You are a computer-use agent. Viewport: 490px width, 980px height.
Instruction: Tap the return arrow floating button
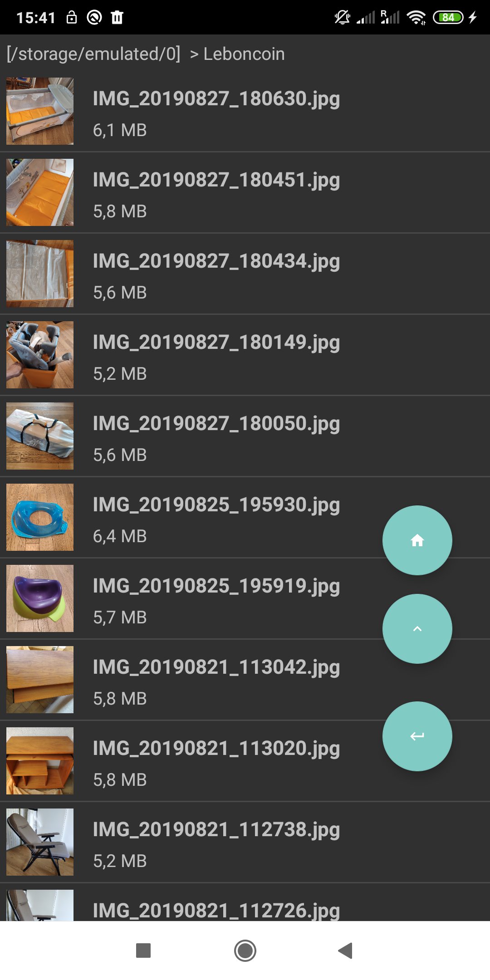(x=417, y=736)
